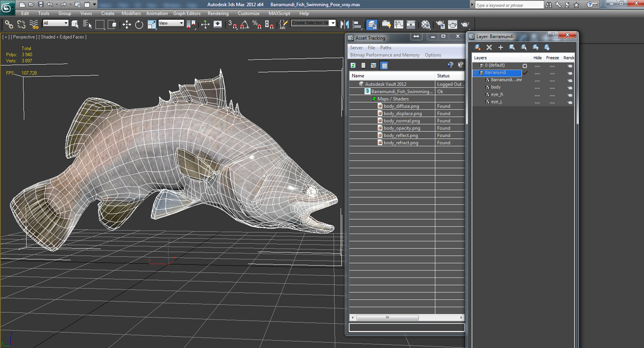This screenshot has width=644, height=348.
Task: Toggle Window/Crossing selection mode
Action: (x=112, y=25)
